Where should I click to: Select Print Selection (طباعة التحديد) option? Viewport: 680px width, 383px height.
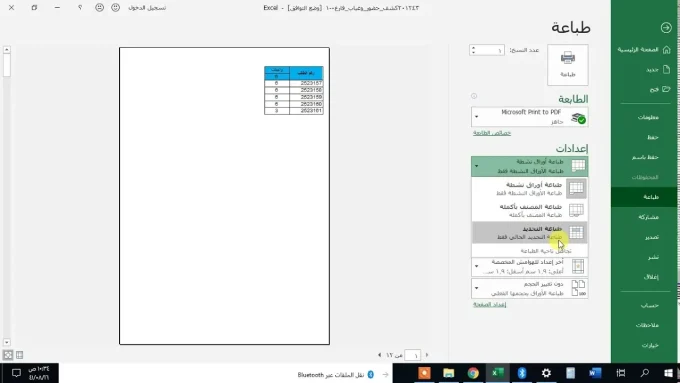530,232
